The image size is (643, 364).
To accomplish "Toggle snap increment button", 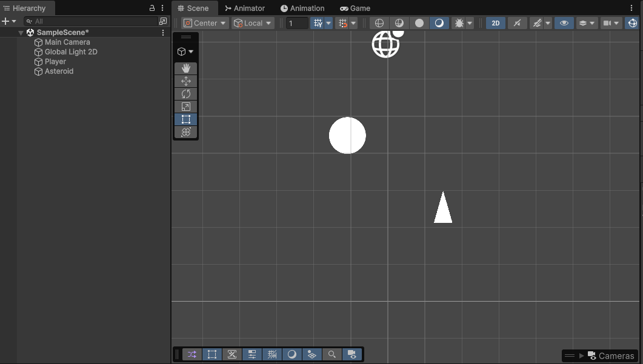I will (342, 23).
